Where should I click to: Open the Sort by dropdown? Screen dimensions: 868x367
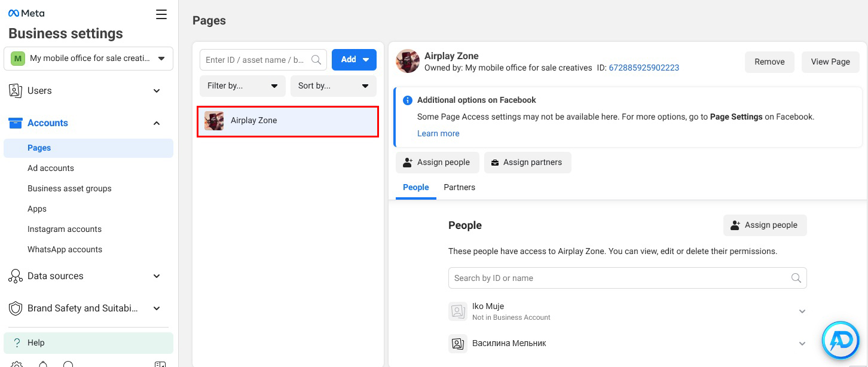334,86
